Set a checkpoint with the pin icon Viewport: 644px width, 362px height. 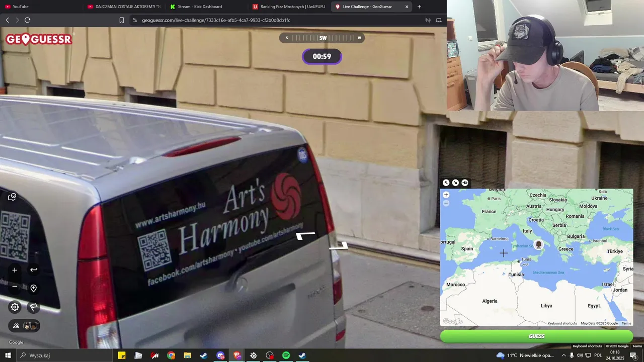[33, 288]
